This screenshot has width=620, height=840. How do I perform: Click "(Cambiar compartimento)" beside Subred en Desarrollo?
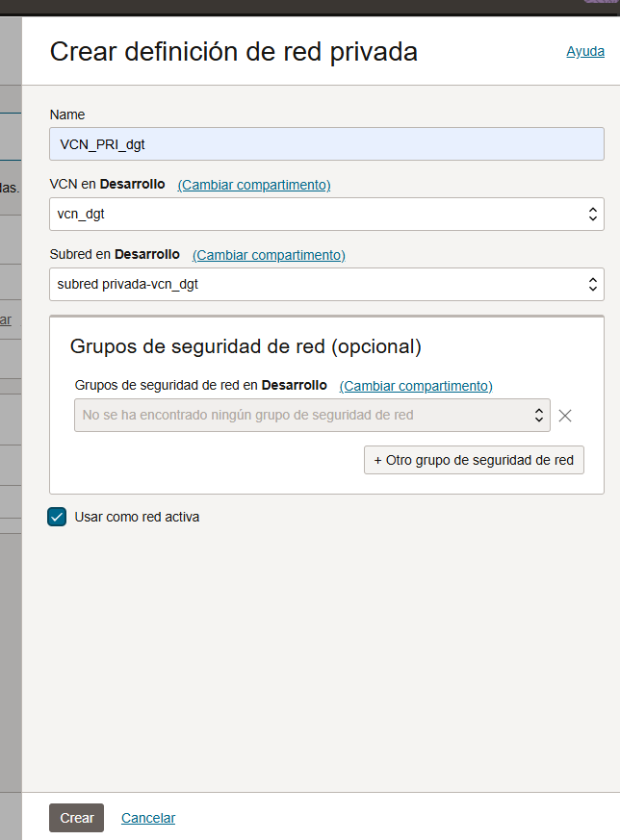[x=268, y=254]
